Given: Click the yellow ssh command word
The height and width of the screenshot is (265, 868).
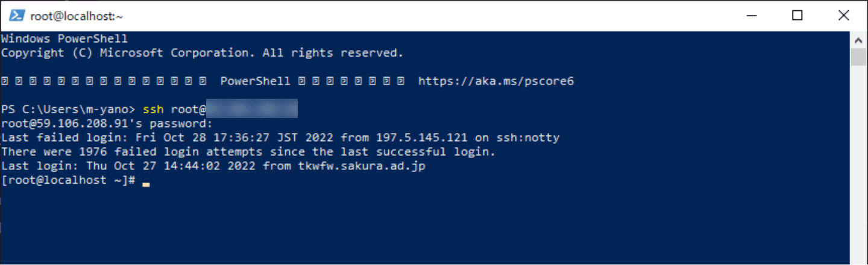Looking at the screenshot, I should [x=153, y=110].
